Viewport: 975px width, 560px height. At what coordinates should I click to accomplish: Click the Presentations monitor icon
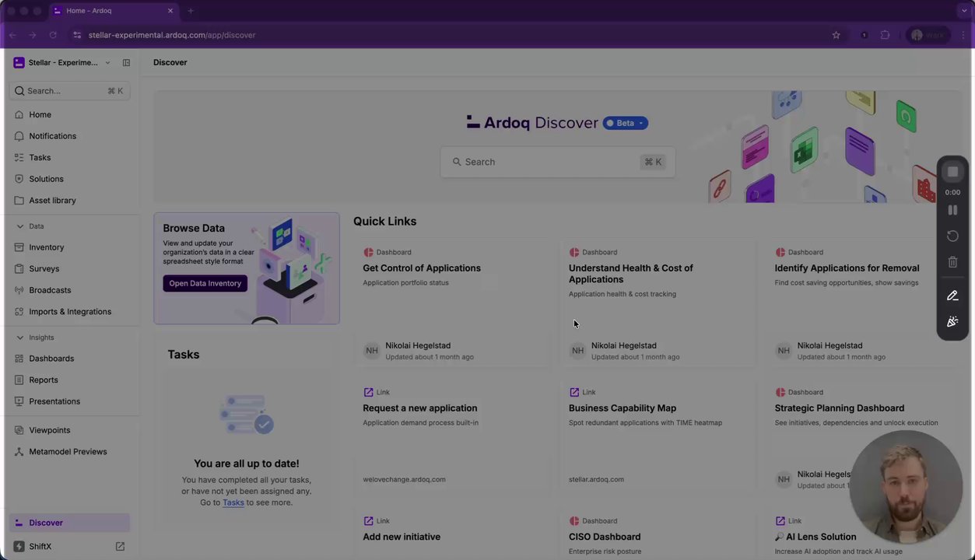19,401
